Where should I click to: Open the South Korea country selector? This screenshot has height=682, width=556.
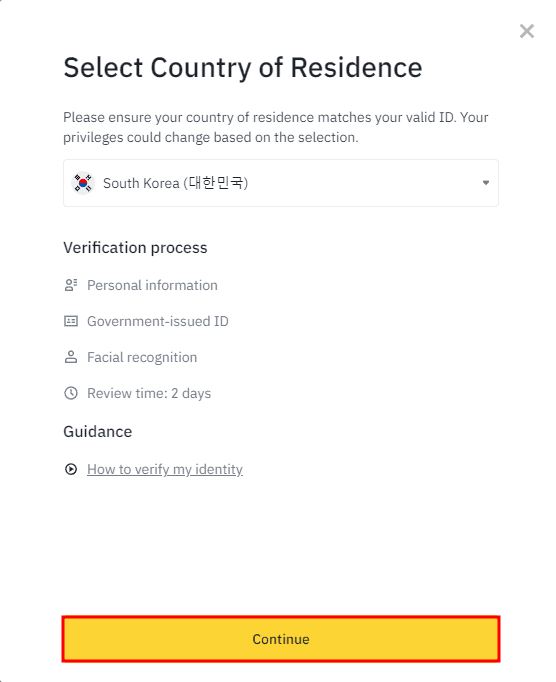click(281, 183)
